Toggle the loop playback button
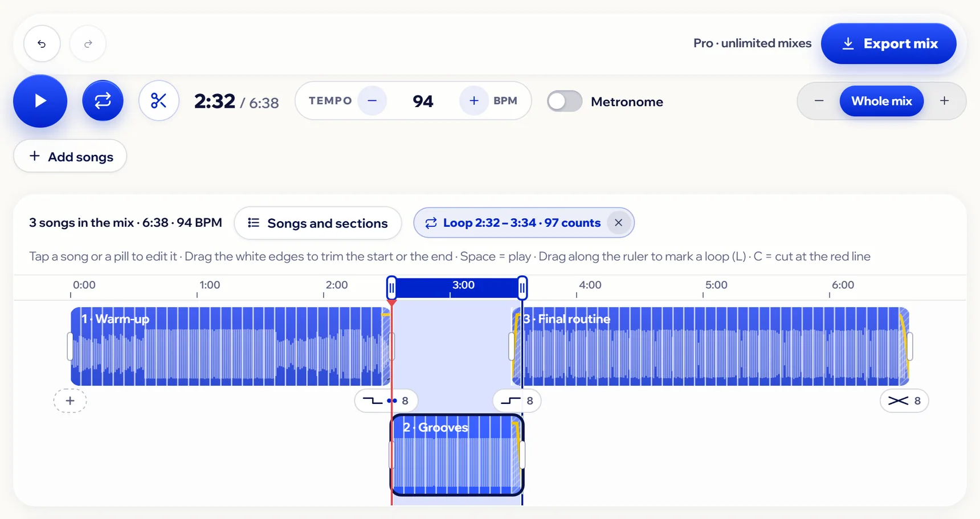The height and width of the screenshot is (519, 980). click(x=103, y=101)
